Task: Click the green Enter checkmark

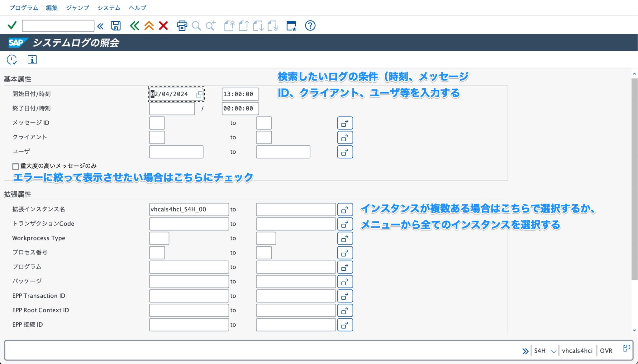Action: 12,26
